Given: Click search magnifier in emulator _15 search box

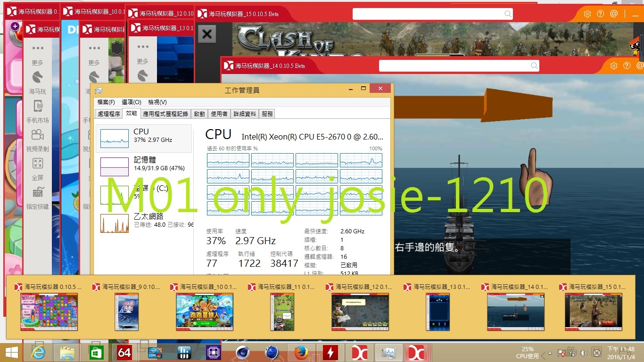Looking at the screenshot, I should point(508,14).
